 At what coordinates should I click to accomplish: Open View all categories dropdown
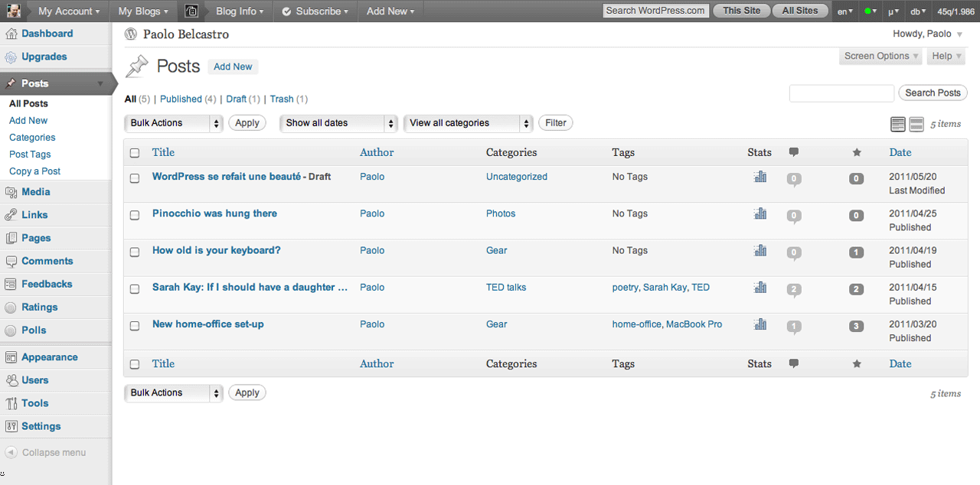(468, 123)
